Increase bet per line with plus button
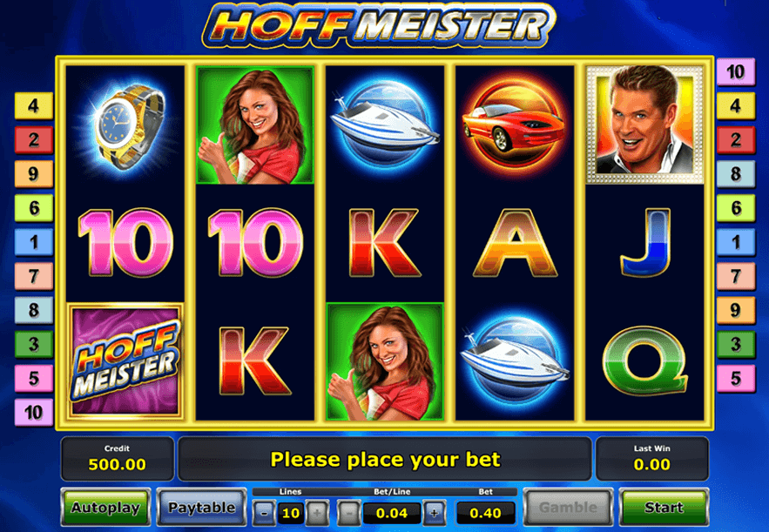This screenshot has width=769, height=532. pos(434,513)
